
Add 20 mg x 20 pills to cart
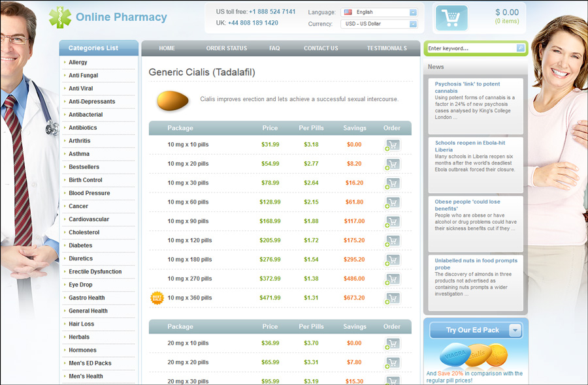393,363
